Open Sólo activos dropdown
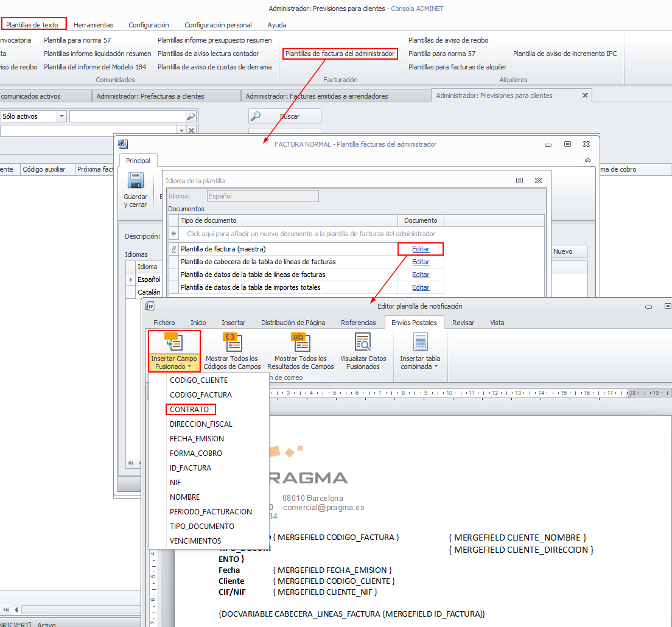This screenshot has height=627, width=672. coord(61,116)
